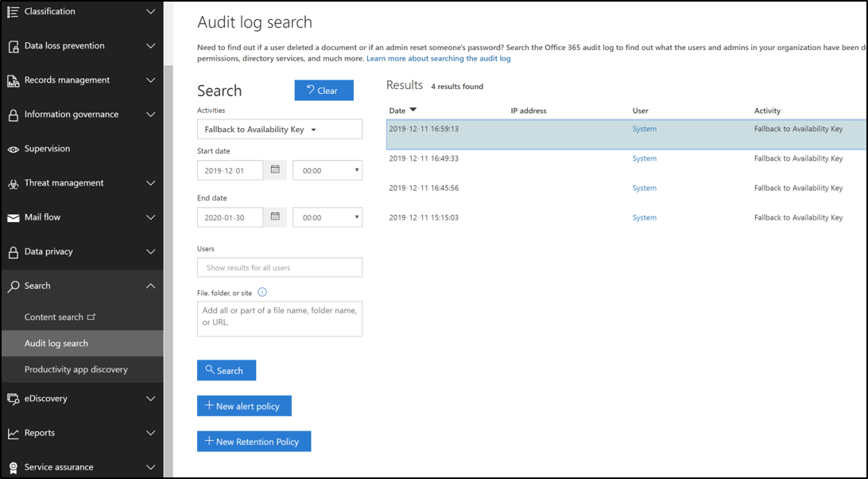Open the End date time dropdown
Screen dimensions: 868x479
(327, 217)
